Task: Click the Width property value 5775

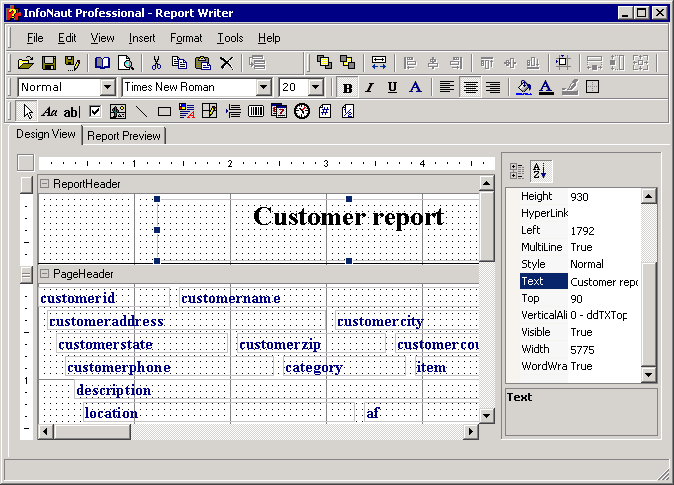Action: (604, 350)
